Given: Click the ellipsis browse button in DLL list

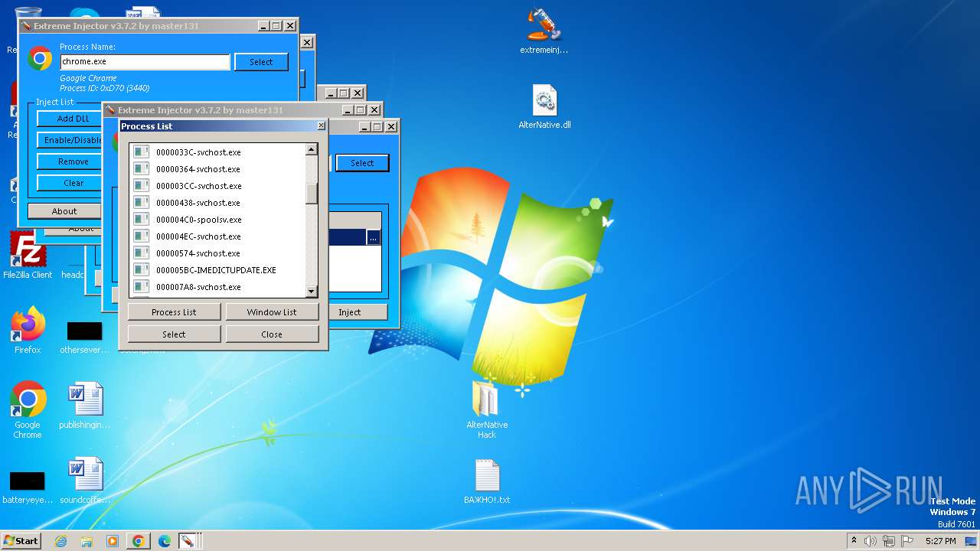Looking at the screenshot, I should tap(373, 238).
